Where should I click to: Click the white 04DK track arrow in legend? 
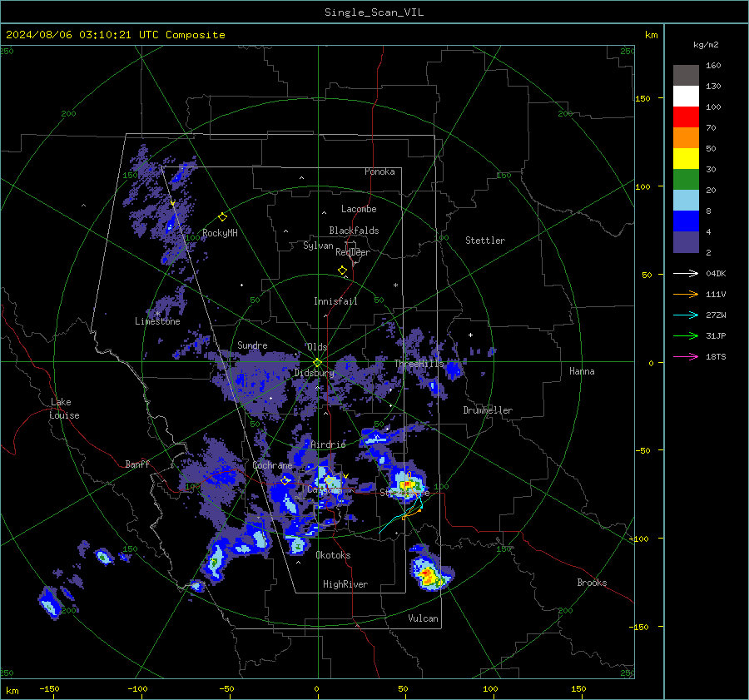tap(686, 273)
